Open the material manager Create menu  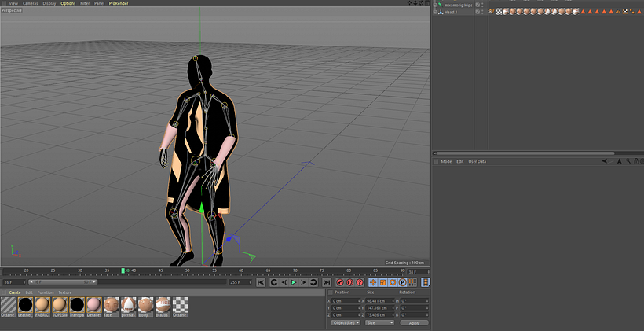coord(15,292)
